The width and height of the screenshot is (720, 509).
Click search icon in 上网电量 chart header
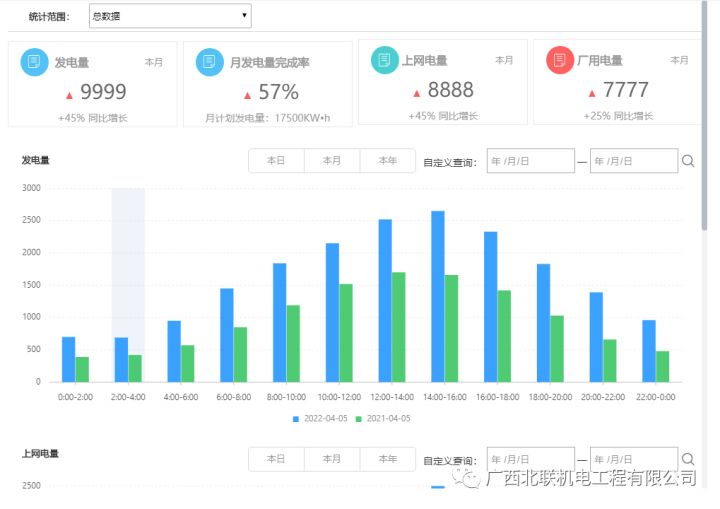coord(688,459)
